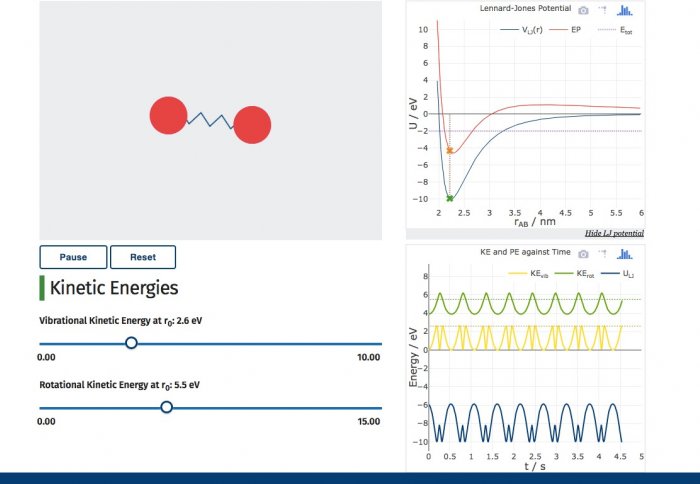700x484 pixels.
Task: Reset the simulation
Action: 143,257
